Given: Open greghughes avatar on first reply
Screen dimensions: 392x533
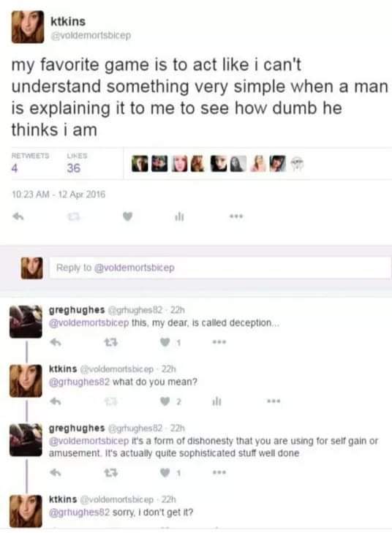Looking at the screenshot, I should coord(26,322).
